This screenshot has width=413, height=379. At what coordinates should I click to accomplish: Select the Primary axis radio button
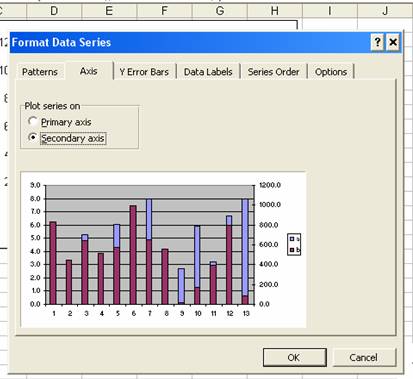coord(32,122)
